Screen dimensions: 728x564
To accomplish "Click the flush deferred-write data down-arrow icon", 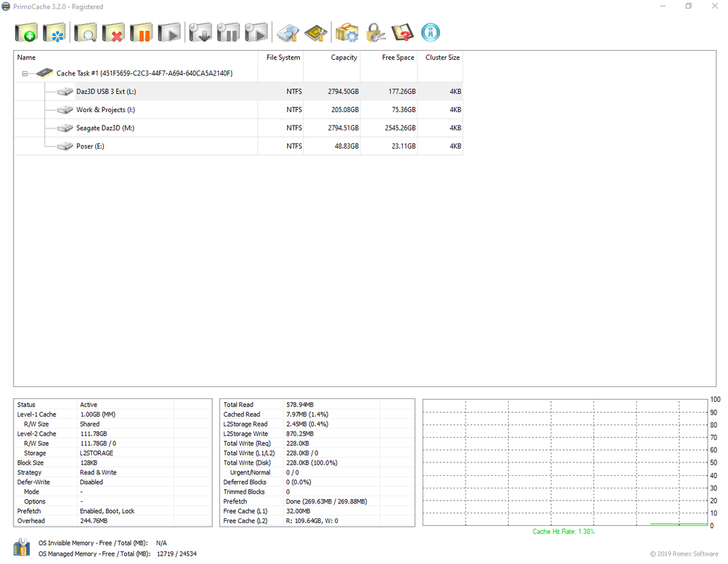I will click(200, 33).
